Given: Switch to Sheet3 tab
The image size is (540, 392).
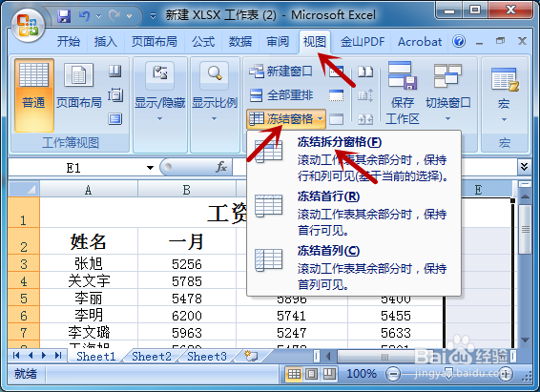Looking at the screenshot, I should pyautogui.click(x=207, y=357).
